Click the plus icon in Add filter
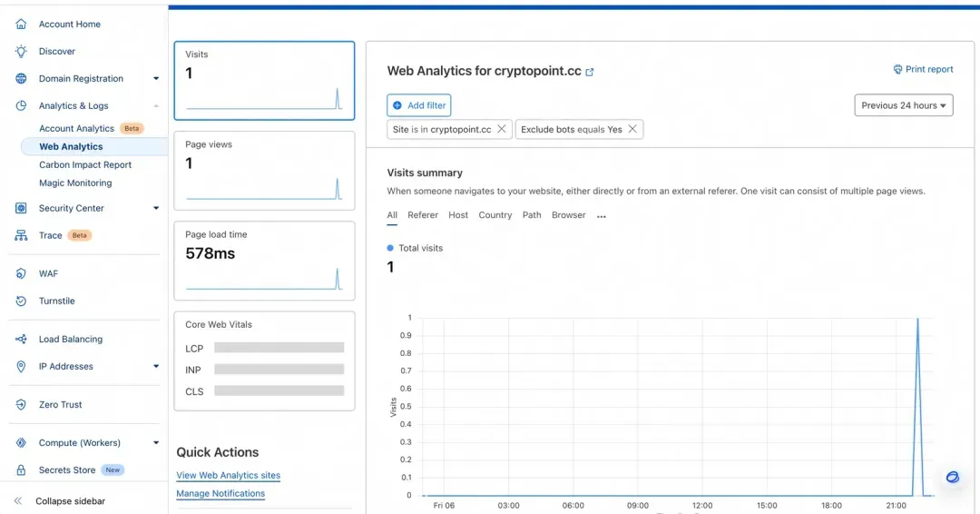The height and width of the screenshot is (514, 980). pyautogui.click(x=397, y=105)
